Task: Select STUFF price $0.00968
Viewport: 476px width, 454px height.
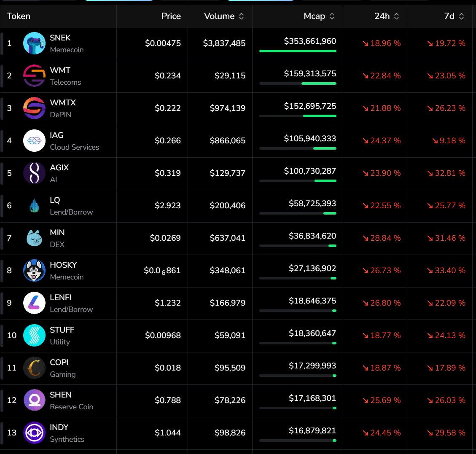Action: (x=163, y=336)
